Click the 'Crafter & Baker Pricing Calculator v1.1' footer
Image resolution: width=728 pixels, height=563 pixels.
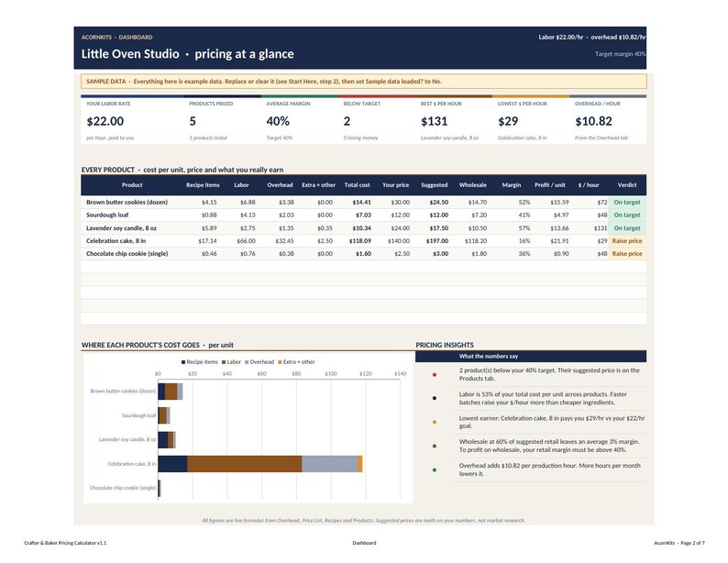65,543
